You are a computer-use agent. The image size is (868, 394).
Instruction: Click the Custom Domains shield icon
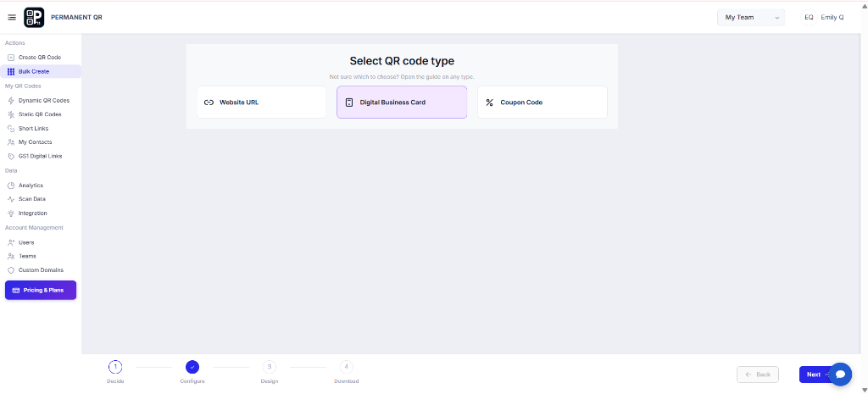pos(11,270)
